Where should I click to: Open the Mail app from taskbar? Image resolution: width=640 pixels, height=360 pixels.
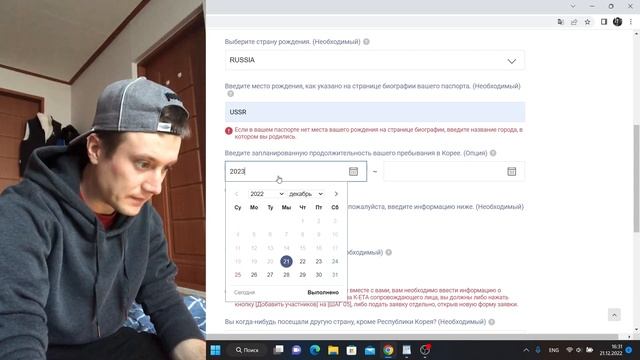(370, 350)
